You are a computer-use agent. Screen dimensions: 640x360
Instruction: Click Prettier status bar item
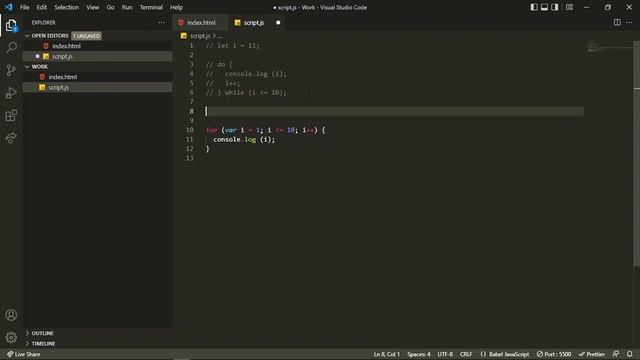coord(591,354)
